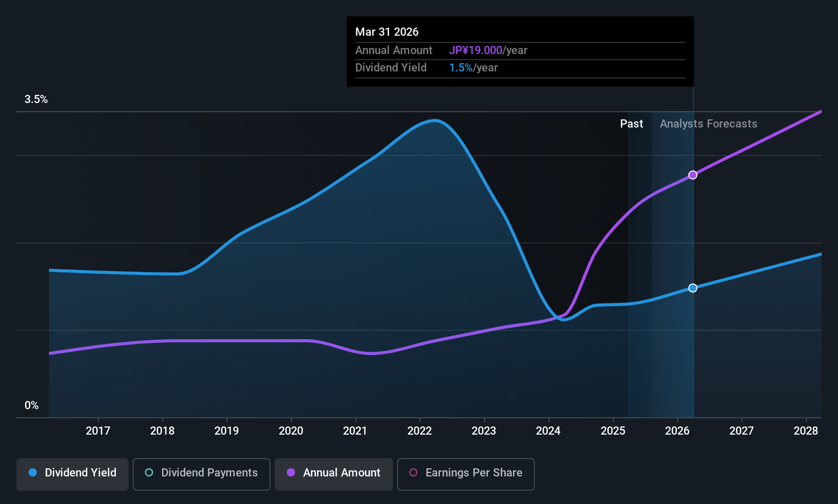Click the JP¥19.000 annual amount value in tooltip
Image resolution: width=838 pixels, height=504 pixels.
tap(476, 51)
